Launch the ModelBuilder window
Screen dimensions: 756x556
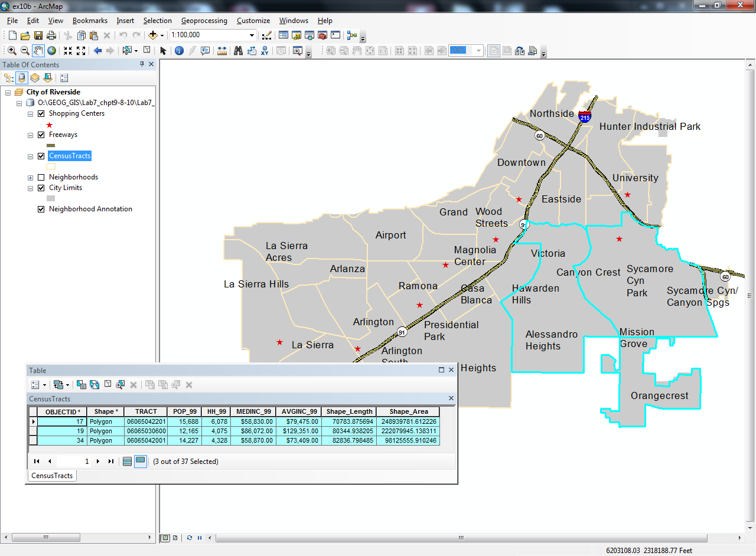[x=352, y=35]
